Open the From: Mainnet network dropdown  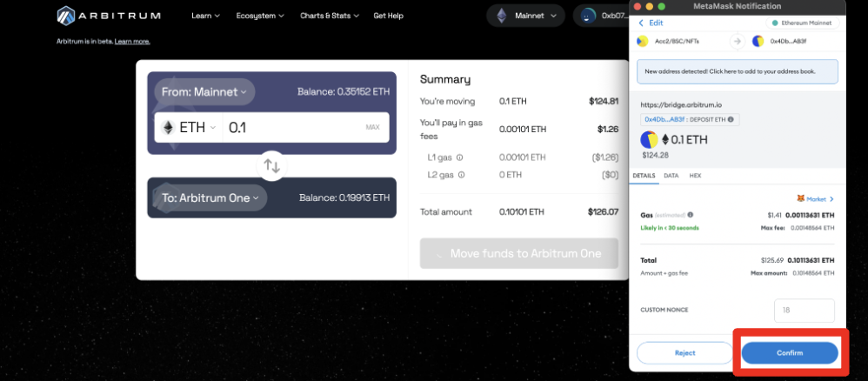coord(204,92)
